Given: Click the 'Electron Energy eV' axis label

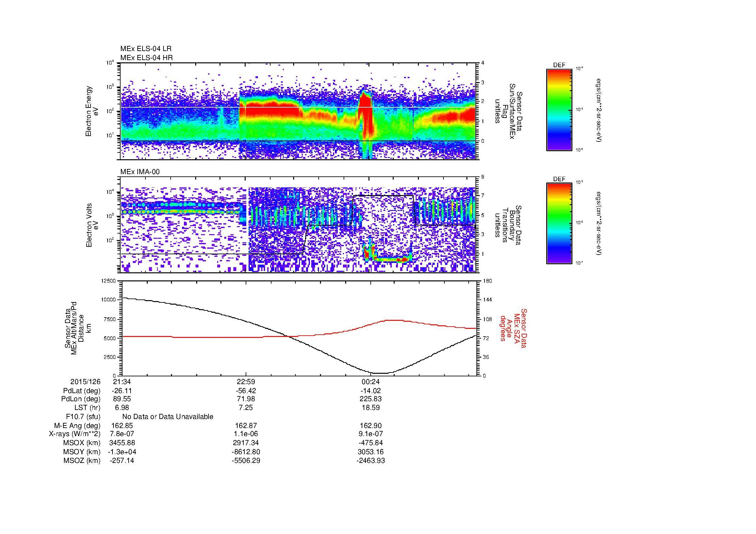Looking at the screenshot, I should click(92, 111).
